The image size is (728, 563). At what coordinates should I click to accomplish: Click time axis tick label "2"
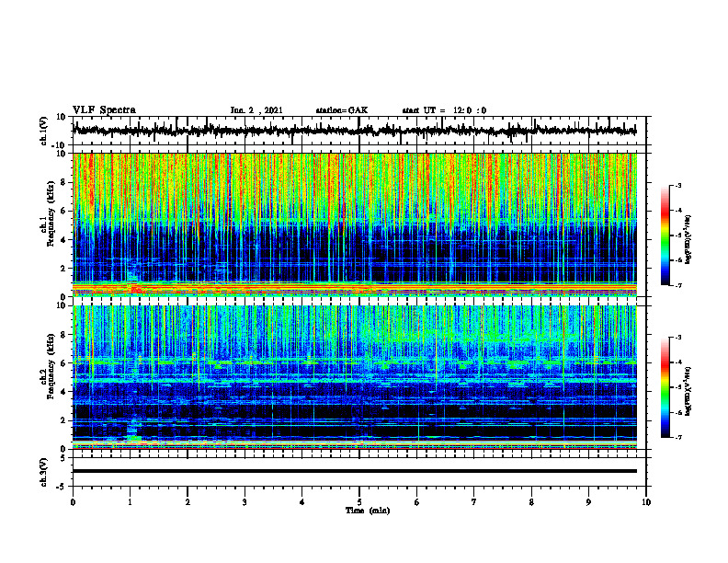188,502
